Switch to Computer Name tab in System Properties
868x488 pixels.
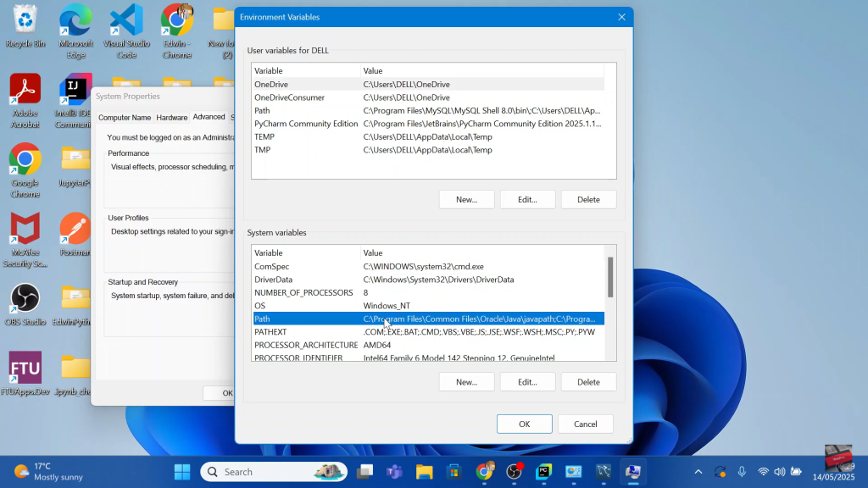coord(125,118)
